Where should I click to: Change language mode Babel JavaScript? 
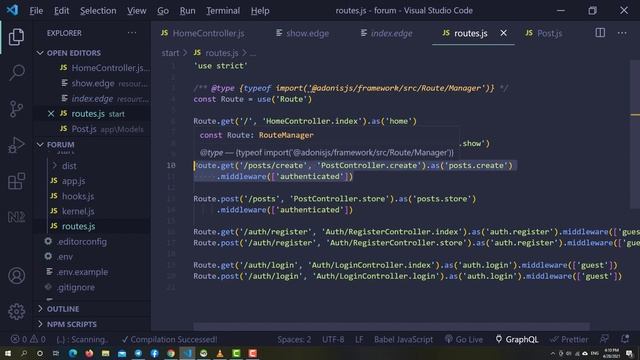403,339
